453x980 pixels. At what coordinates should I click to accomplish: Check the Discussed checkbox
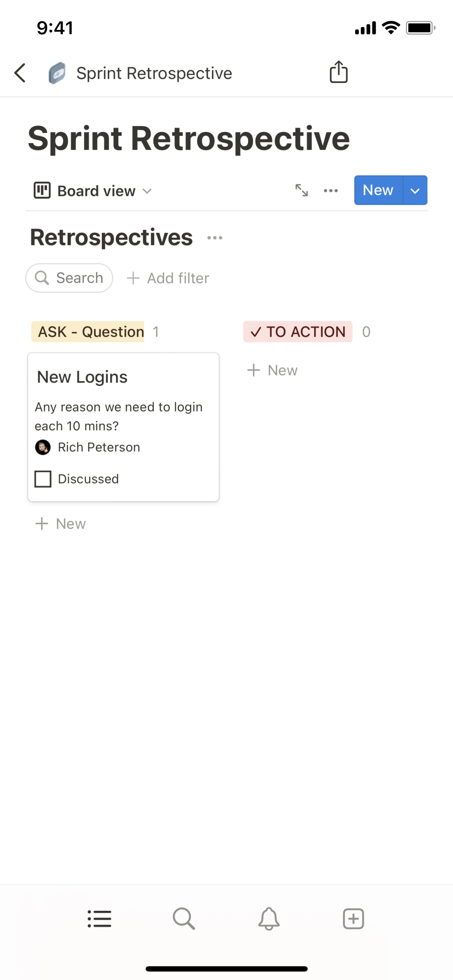pyautogui.click(x=43, y=479)
